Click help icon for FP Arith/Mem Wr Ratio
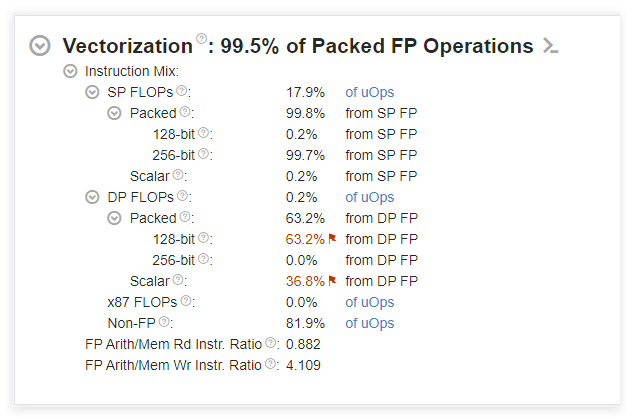This screenshot has height=419, width=632. tap(270, 364)
